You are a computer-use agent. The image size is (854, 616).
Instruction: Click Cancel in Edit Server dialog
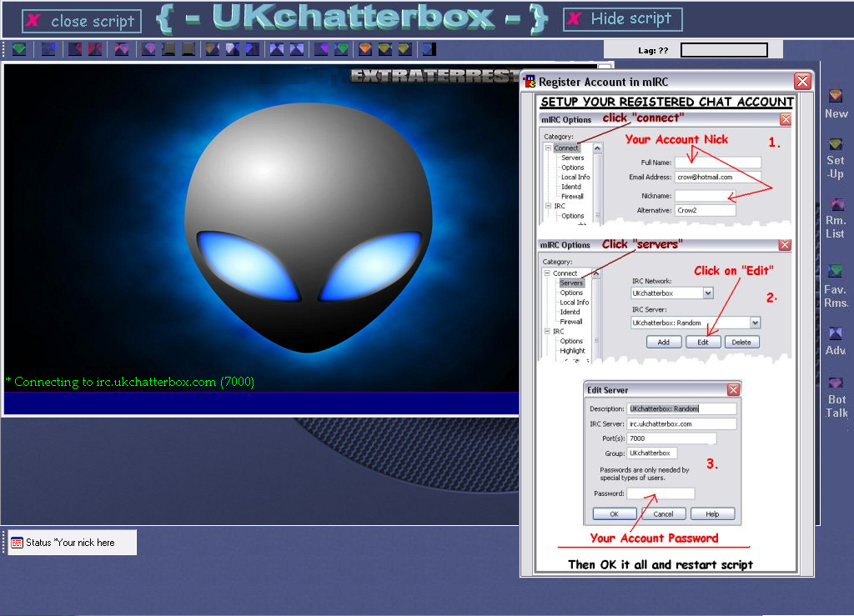[663, 513]
